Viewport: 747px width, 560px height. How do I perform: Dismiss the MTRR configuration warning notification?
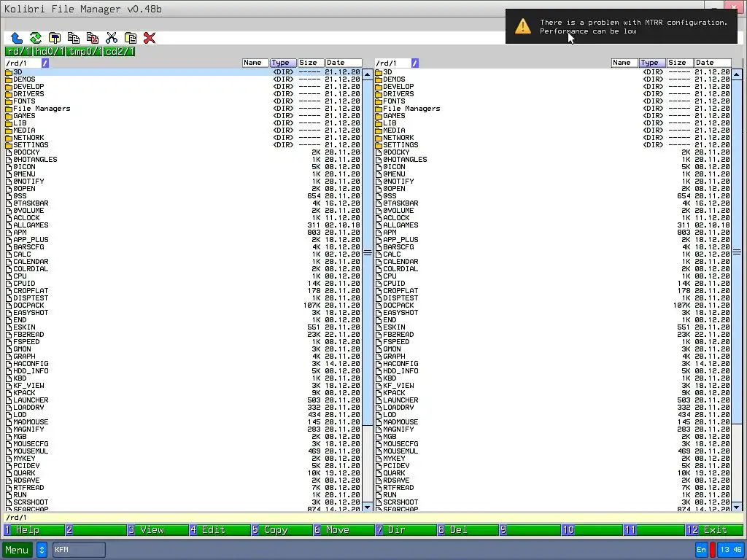(x=622, y=26)
